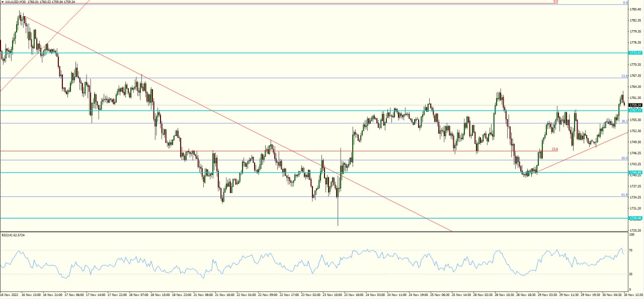The image size is (644, 299).
Task: Select the lowest cyan line near 1728
Action: (x=302, y=218)
